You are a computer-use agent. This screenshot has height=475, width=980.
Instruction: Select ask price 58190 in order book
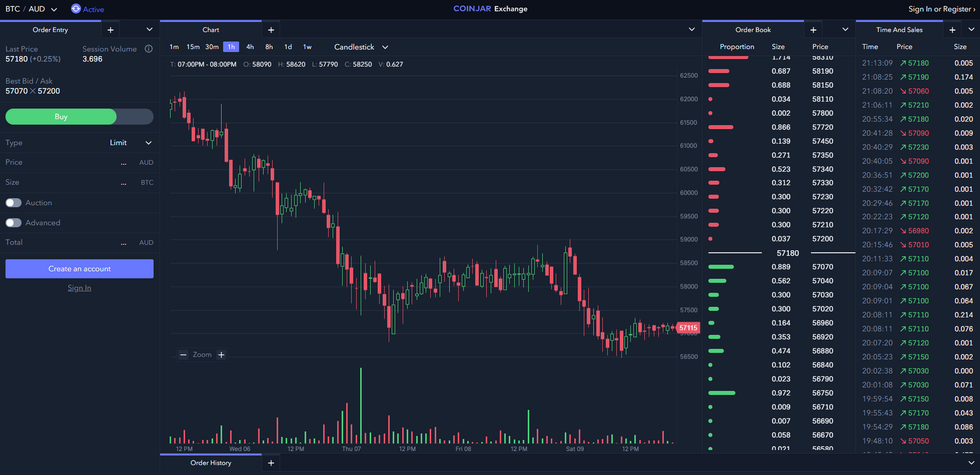[823, 71]
